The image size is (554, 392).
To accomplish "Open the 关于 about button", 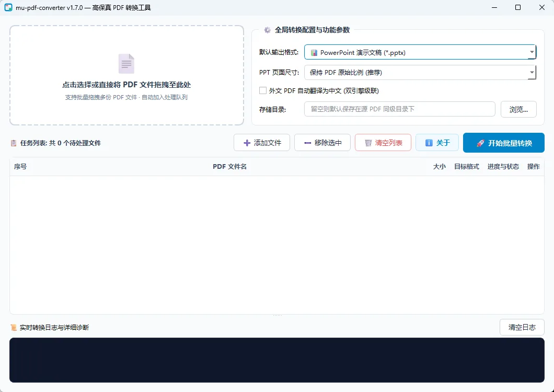I will tap(437, 143).
